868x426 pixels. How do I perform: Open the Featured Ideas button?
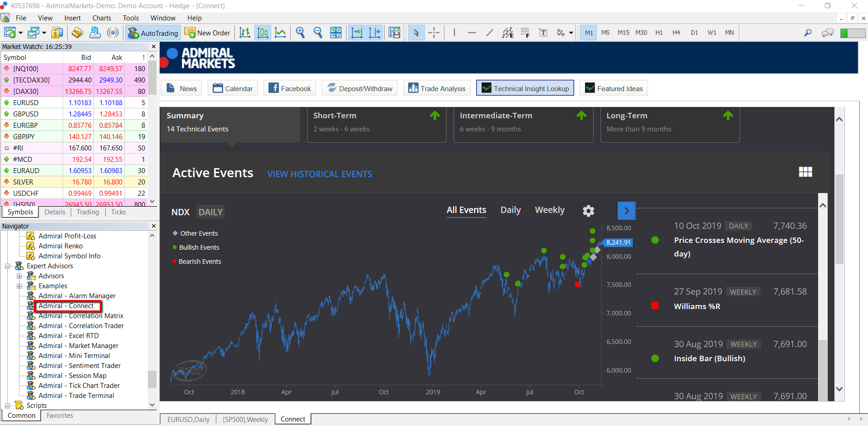point(614,88)
